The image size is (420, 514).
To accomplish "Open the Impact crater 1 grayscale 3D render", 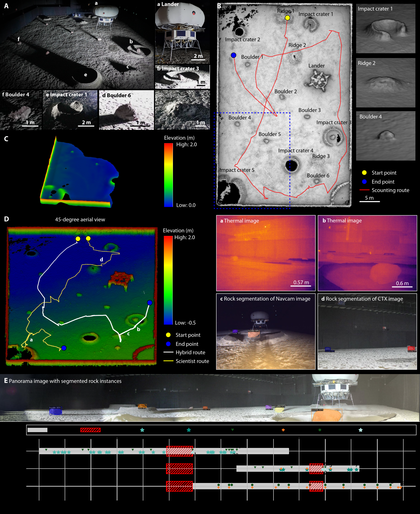I will pyautogui.click(x=386, y=28).
